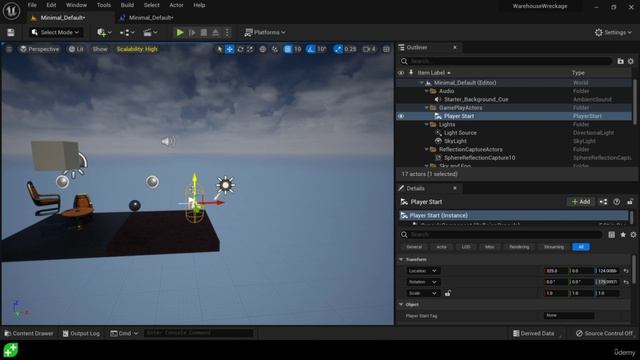Filter Details by Rendering category
The image size is (640, 360).
click(x=519, y=247)
